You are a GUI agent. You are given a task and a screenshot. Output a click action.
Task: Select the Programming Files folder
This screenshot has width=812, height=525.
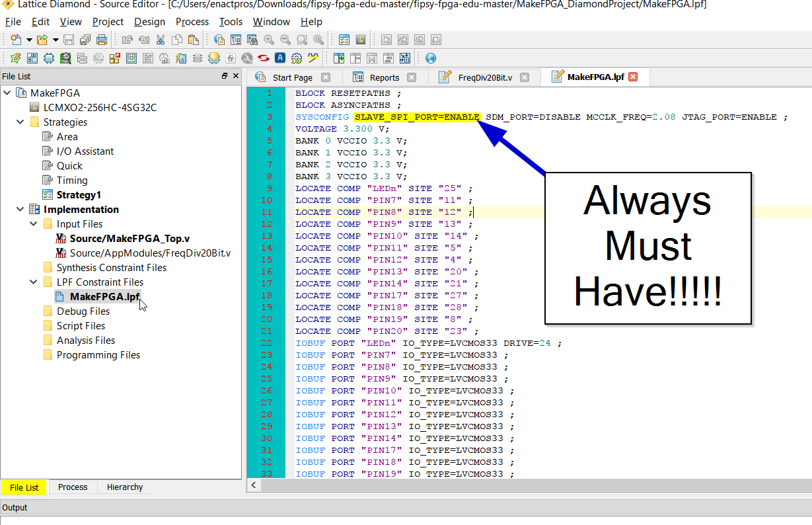click(x=98, y=355)
